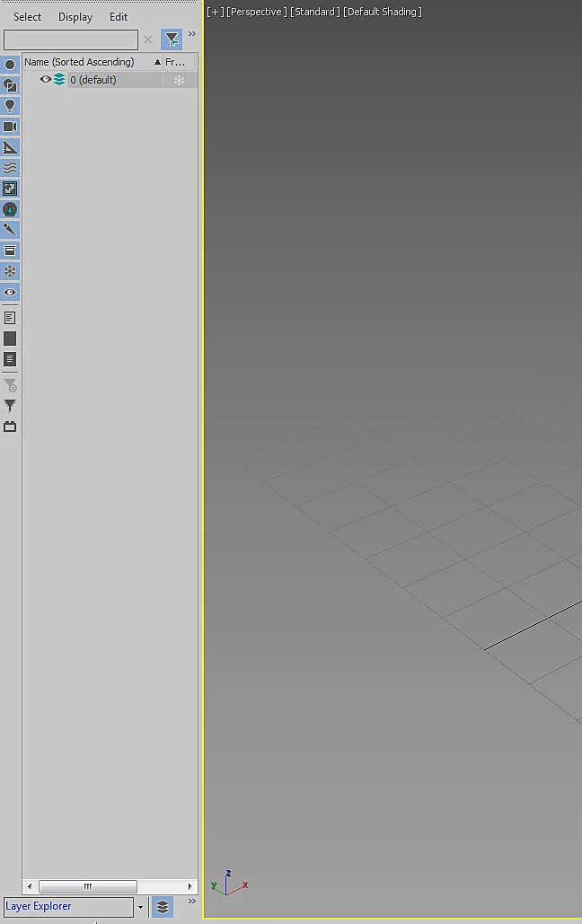Toggle Display Hidden Objects eye icon
The image size is (582, 924).
(x=10, y=293)
